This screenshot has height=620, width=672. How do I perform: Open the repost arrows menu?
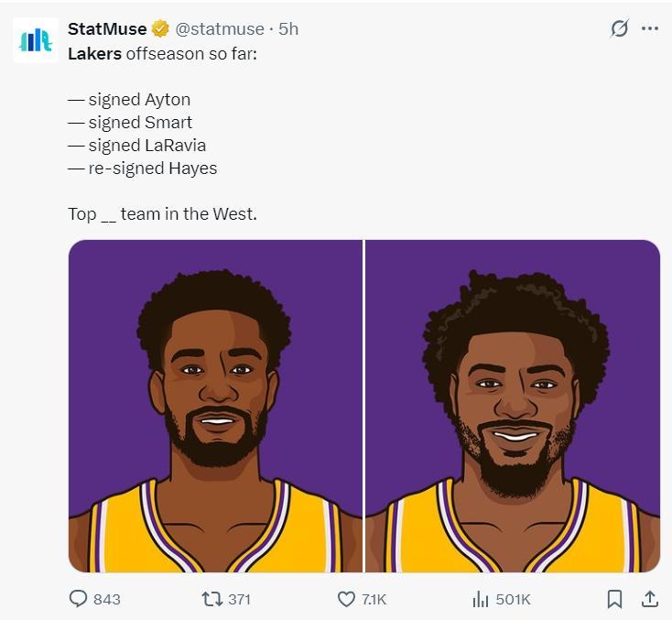211,599
